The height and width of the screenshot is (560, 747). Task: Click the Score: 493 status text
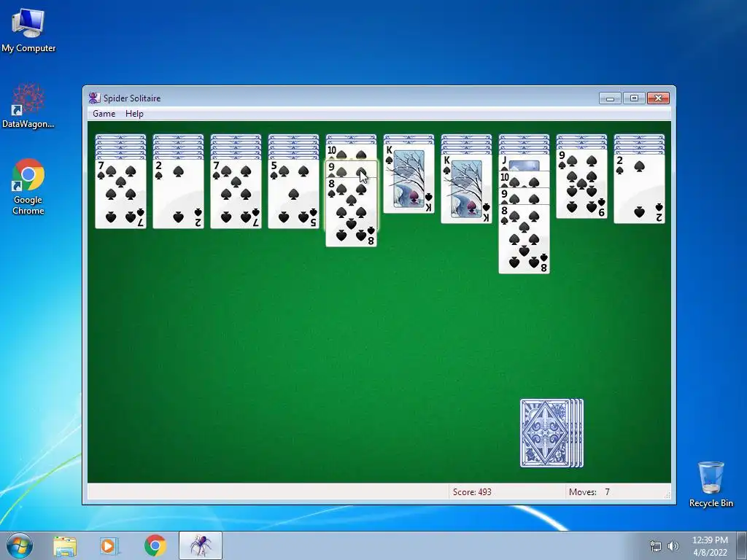pos(472,492)
